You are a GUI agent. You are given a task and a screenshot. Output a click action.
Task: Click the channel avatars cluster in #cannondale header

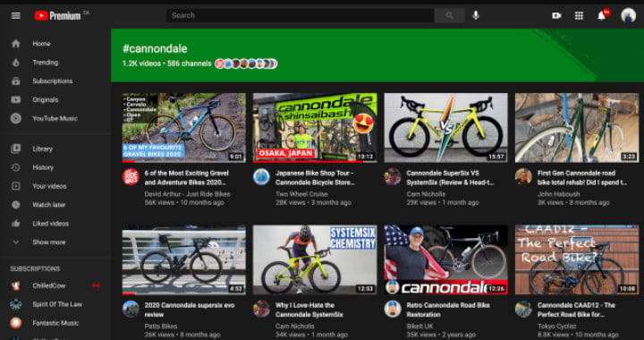247,64
